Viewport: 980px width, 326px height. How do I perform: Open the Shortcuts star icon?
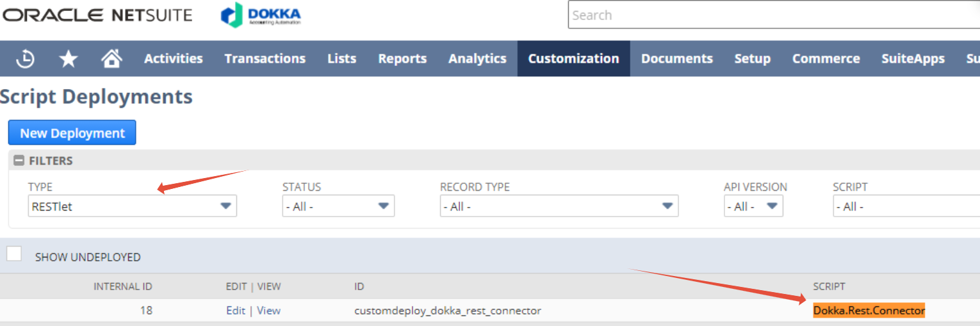[x=69, y=59]
